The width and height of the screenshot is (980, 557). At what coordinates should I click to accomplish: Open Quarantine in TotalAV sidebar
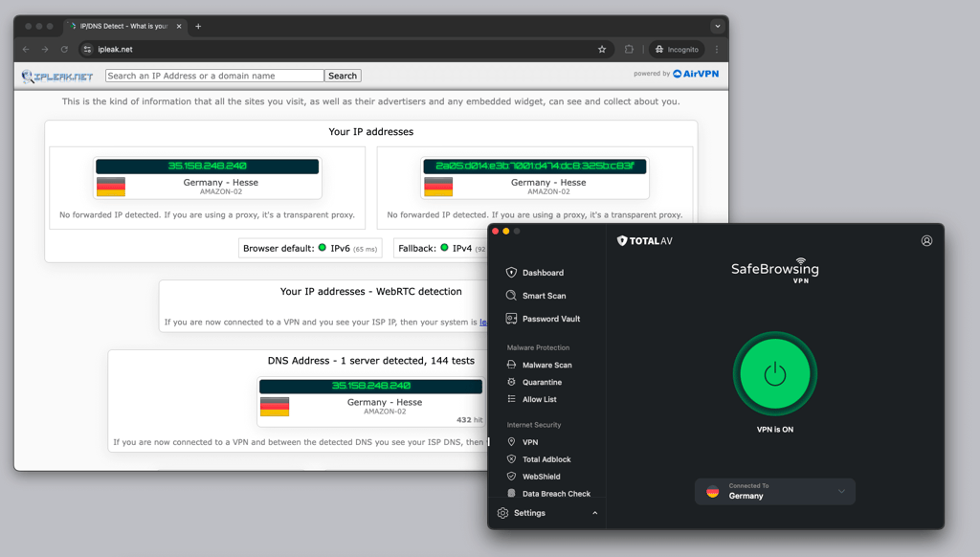pyautogui.click(x=542, y=382)
